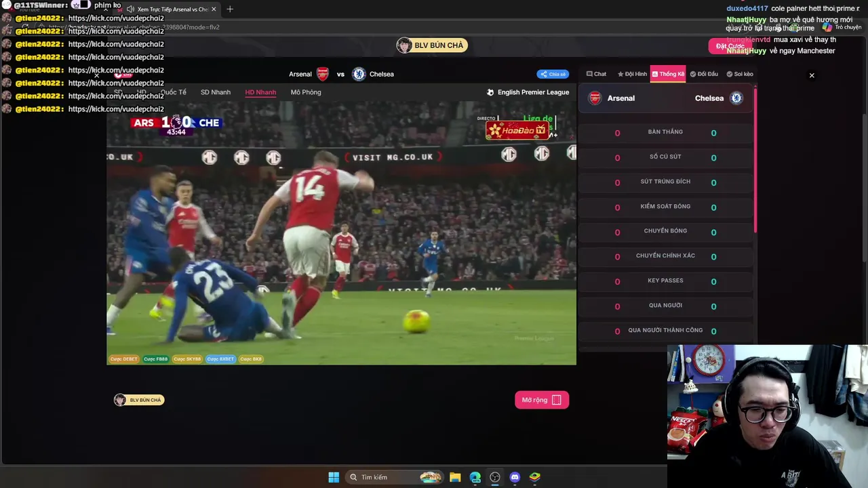This screenshot has width=868, height=488.
Task: Click the duxedo4117 chat username
Action: [x=747, y=9]
